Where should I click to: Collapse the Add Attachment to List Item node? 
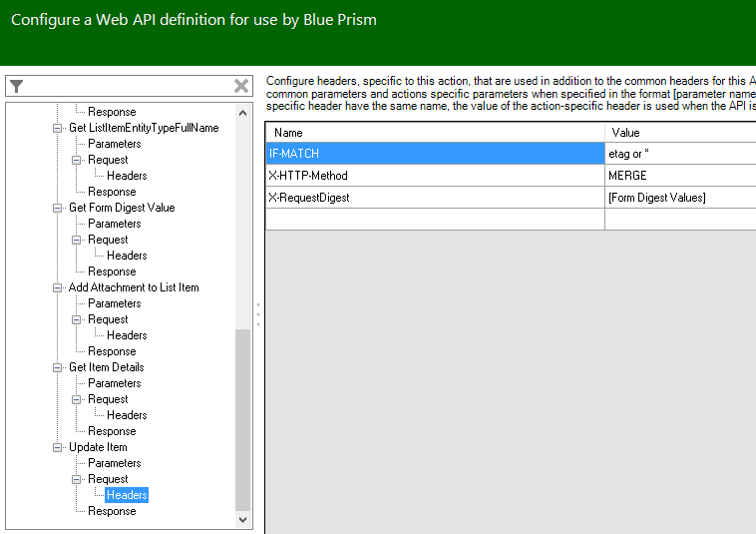coord(57,287)
